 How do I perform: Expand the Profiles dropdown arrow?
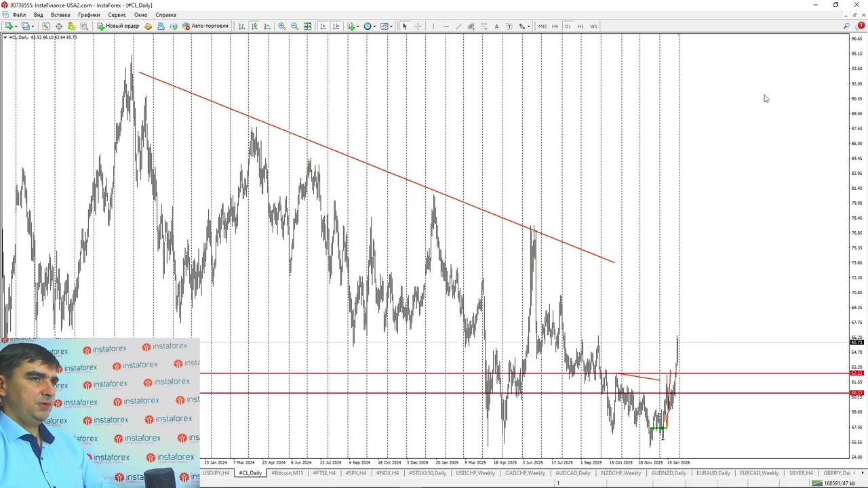tap(33, 26)
